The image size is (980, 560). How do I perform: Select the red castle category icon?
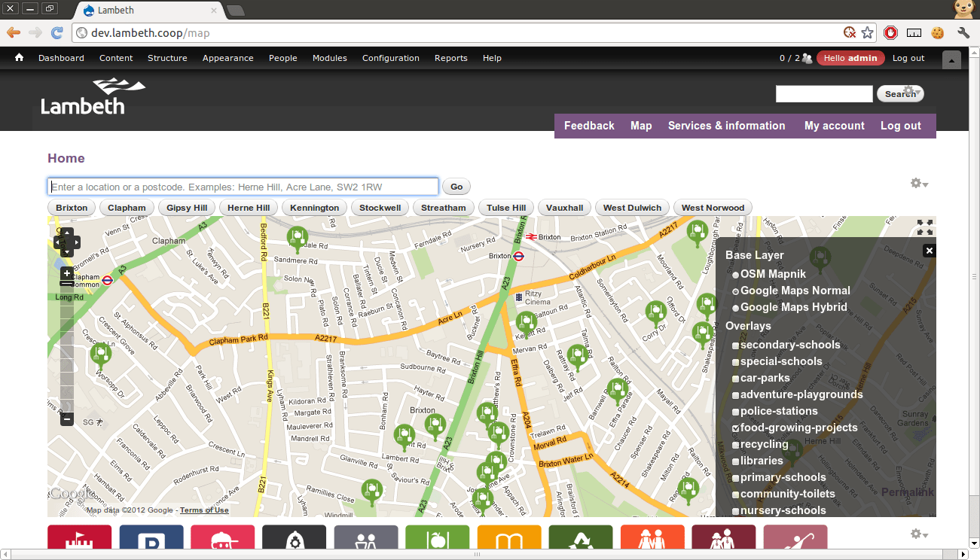[x=79, y=538]
